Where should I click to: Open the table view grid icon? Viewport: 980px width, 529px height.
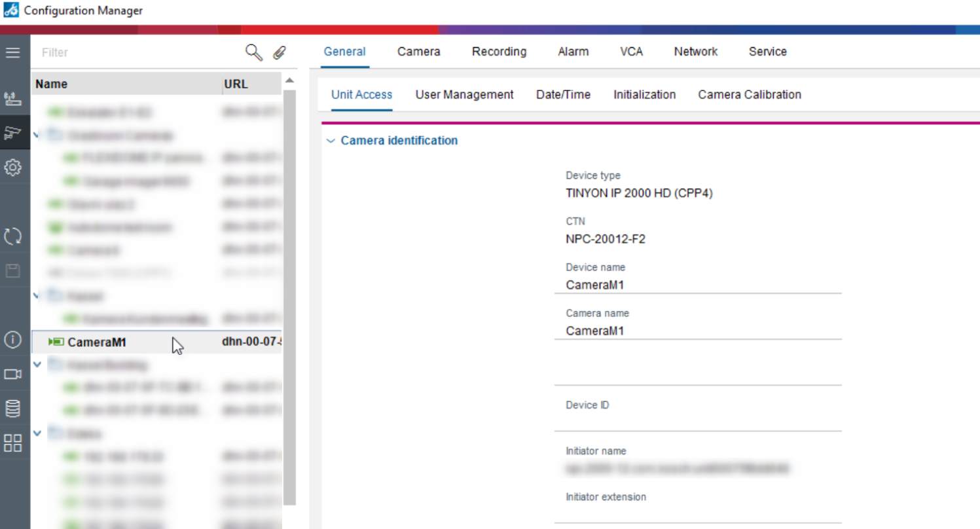pos(13,443)
